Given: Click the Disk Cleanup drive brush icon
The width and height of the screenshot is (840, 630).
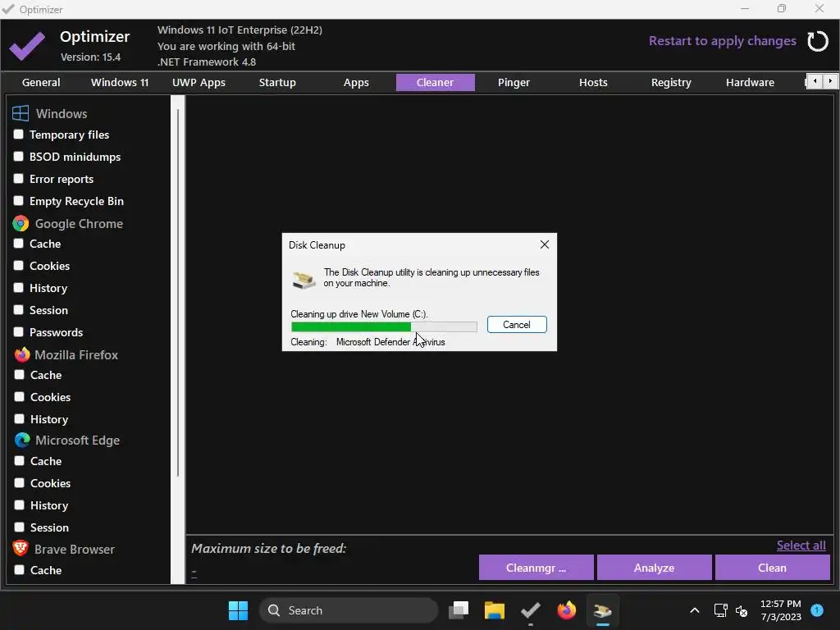Looking at the screenshot, I should pos(304,280).
